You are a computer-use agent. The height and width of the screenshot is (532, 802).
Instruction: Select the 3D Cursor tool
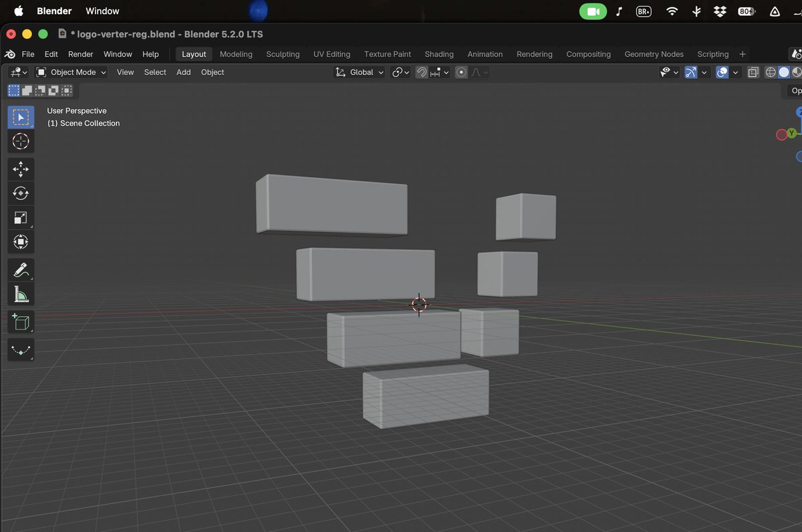coord(21,141)
